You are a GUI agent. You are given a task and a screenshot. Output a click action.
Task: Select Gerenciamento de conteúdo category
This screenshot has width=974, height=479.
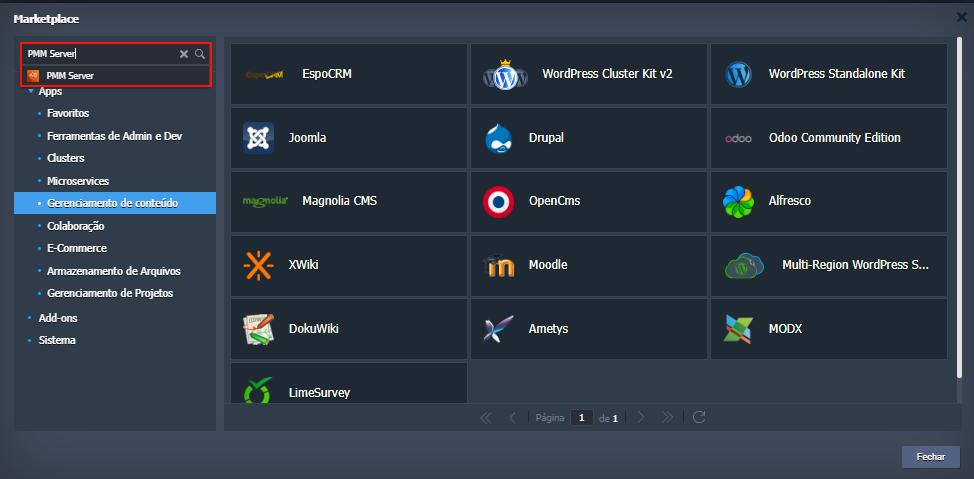click(115, 203)
